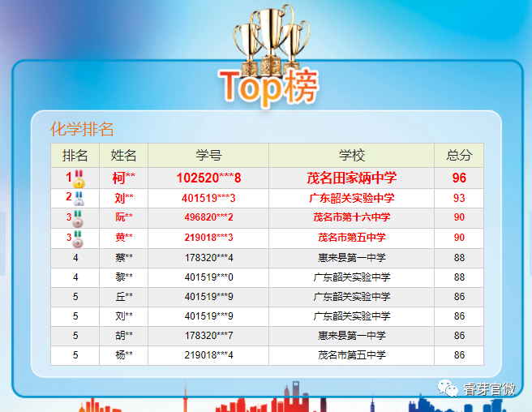Click 惠来县第一中学 in 蔡** row
Image resolution: width=532 pixels, height=412 pixels.
(x=352, y=258)
